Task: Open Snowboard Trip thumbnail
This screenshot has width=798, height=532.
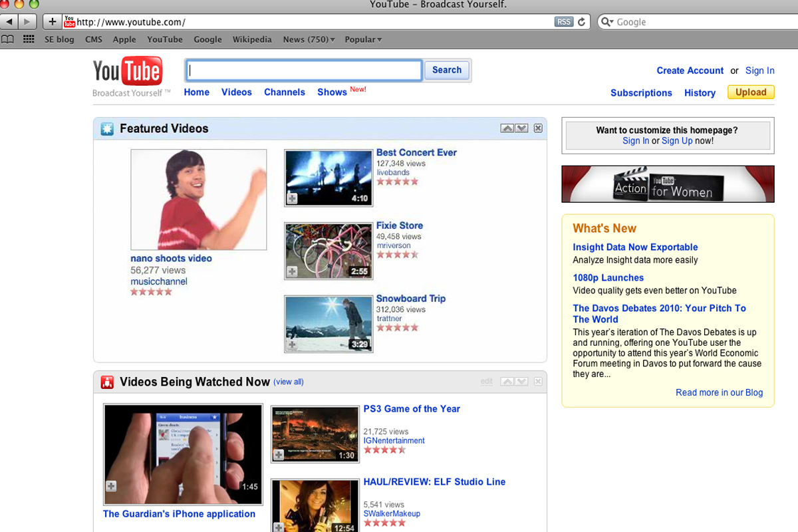Action: pyautogui.click(x=329, y=324)
